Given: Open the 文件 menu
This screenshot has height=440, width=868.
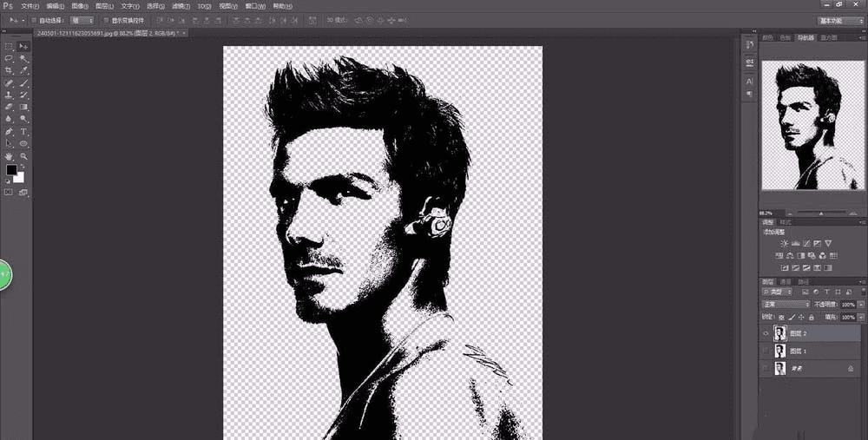Looking at the screenshot, I should pyautogui.click(x=29, y=6).
